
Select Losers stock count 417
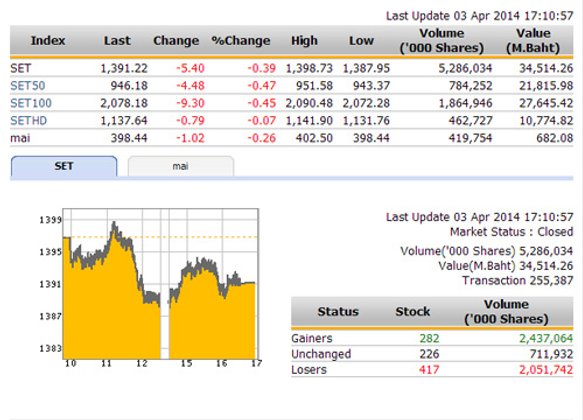429,370
